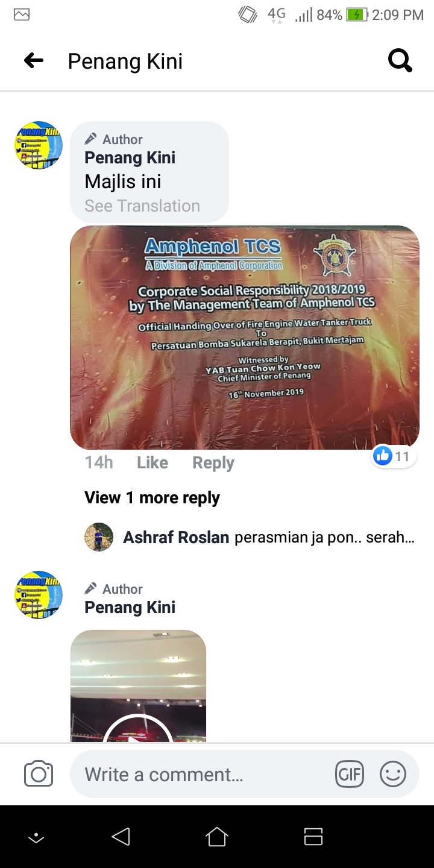Open emoji smiley picker
The width and height of the screenshot is (434, 868).
[393, 774]
